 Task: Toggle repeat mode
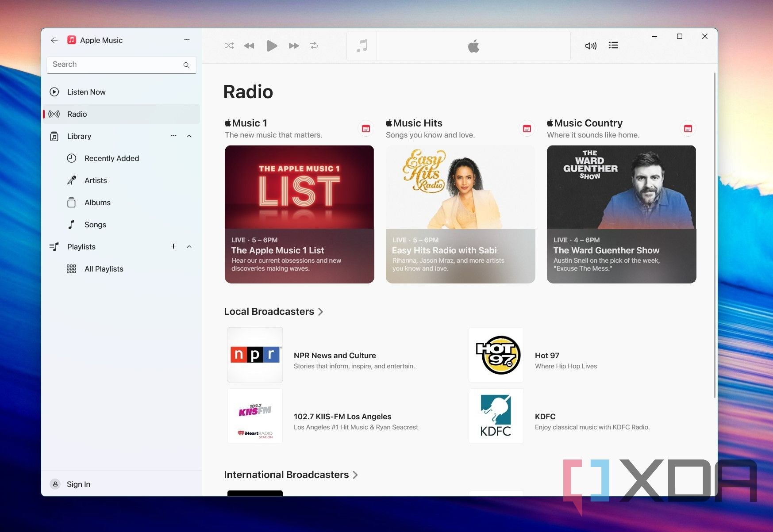point(314,45)
